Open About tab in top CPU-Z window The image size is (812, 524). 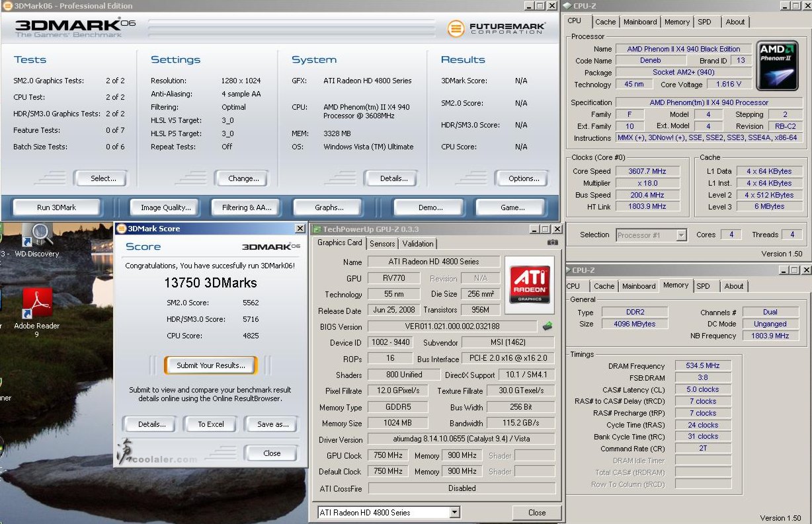click(735, 22)
